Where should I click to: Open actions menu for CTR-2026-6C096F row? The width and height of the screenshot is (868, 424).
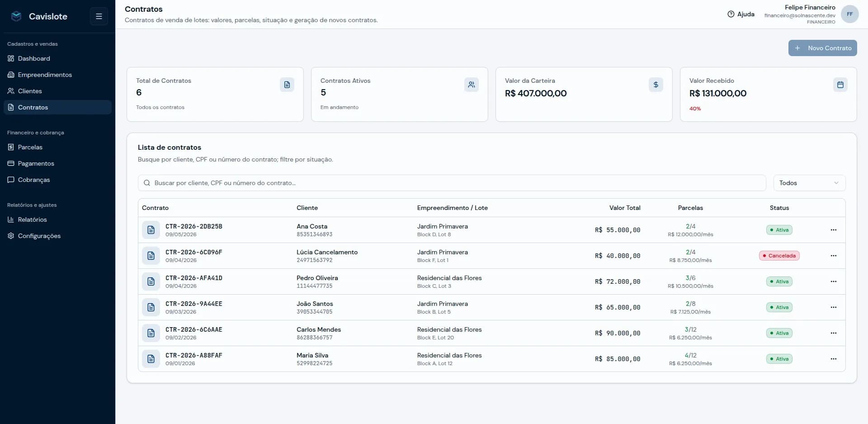pyautogui.click(x=833, y=256)
